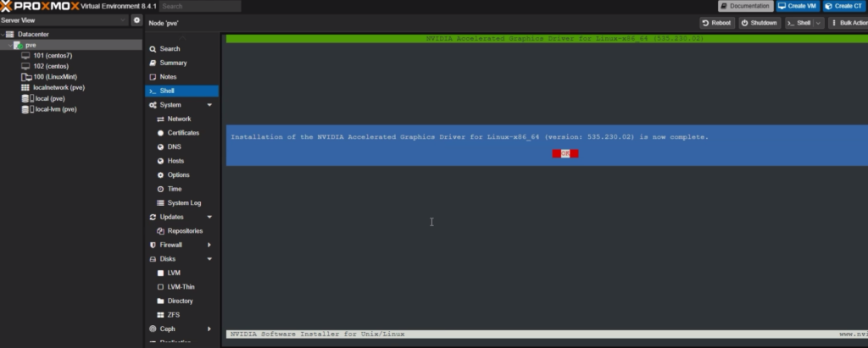
Task: Open the Firewall menu item
Action: (170, 245)
